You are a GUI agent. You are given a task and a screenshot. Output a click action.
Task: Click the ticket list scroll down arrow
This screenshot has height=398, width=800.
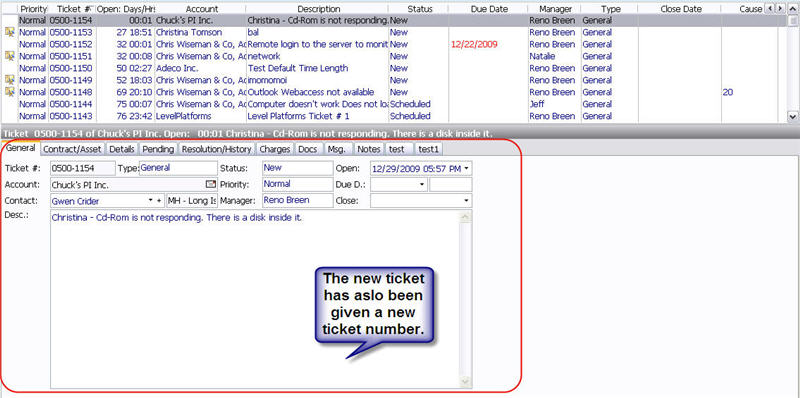(792, 117)
